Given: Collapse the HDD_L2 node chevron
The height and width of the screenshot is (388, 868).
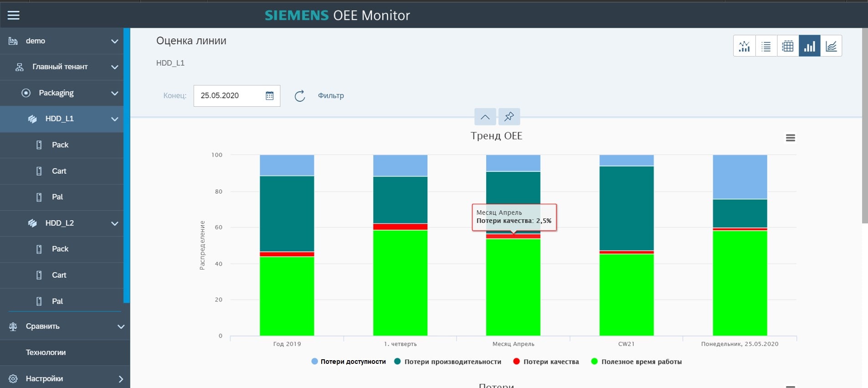Looking at the screenshot, I should (x=115, y=224).
